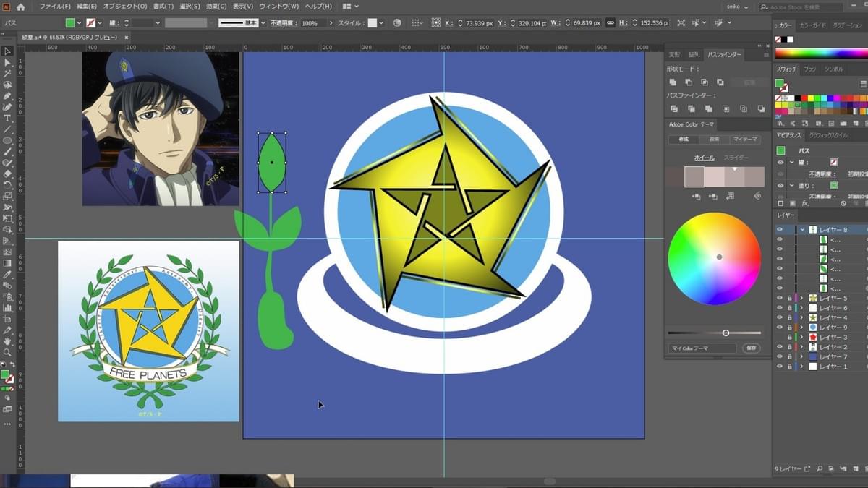The height and width of the screenshot is (488, 868).
Task: Click the Merge pathfinder icon
Action: tap(709, 108)
